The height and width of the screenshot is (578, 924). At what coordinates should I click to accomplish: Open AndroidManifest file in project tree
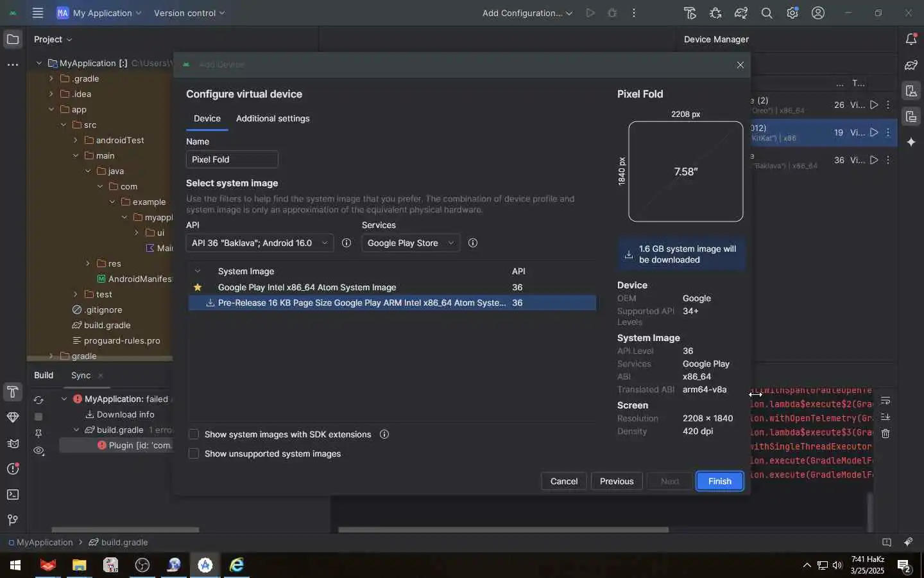(135, 279)
